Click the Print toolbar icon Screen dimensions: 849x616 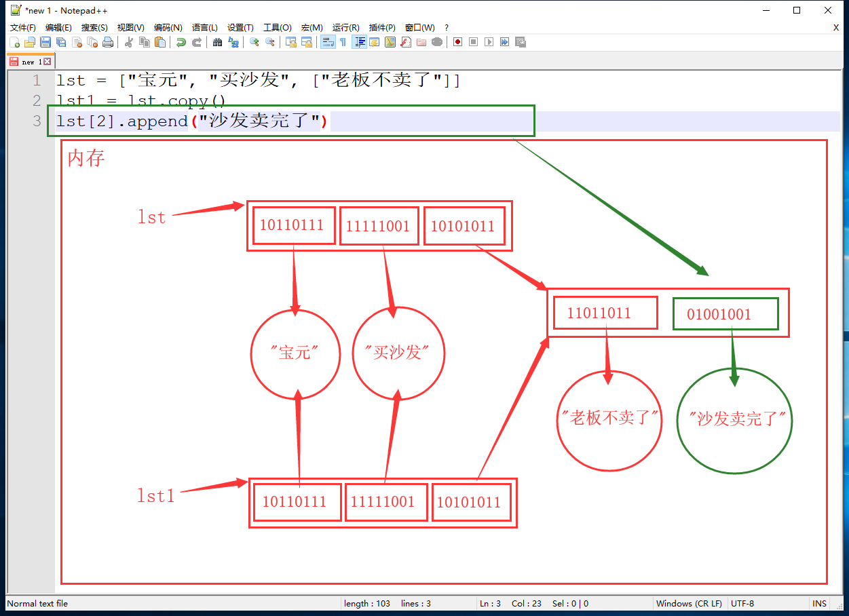(x=108, y=42)
